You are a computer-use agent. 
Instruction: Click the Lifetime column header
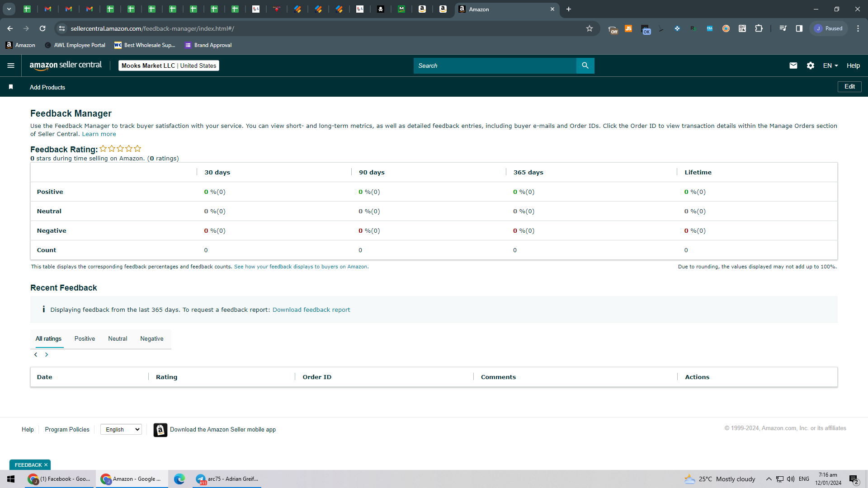698,173
